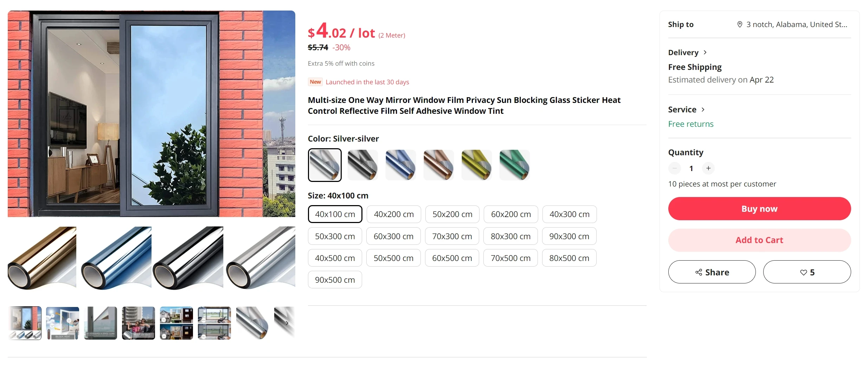
Task: Click the Add to Cart button
Action: (759, 240)
